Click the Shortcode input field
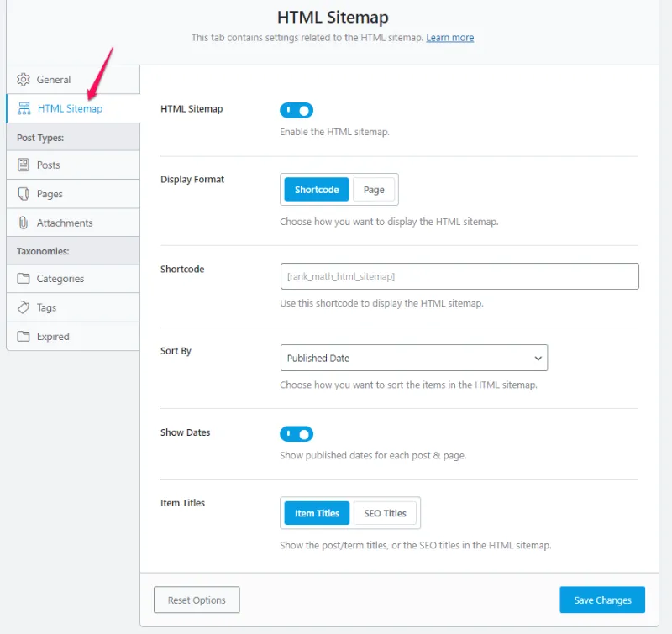The width and height of the screenshot is (672, 634). pyautogui.click(x=459, y=276)
